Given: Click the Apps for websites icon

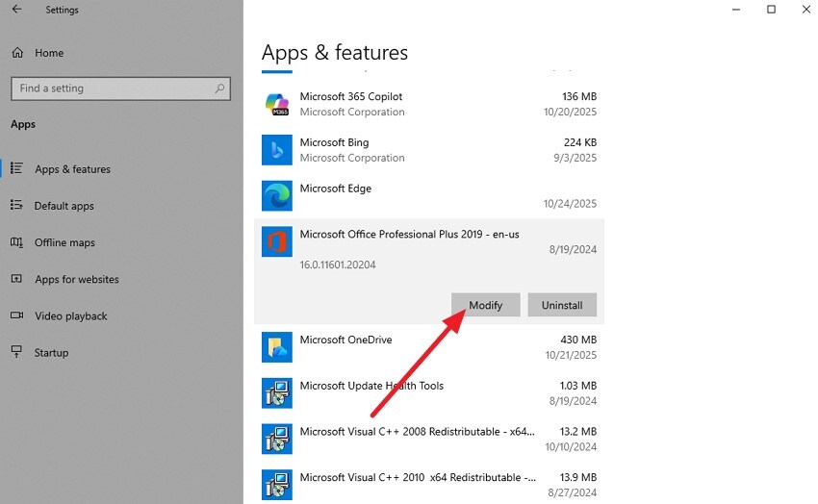Looking at the screenshot, I should (16, 279).
